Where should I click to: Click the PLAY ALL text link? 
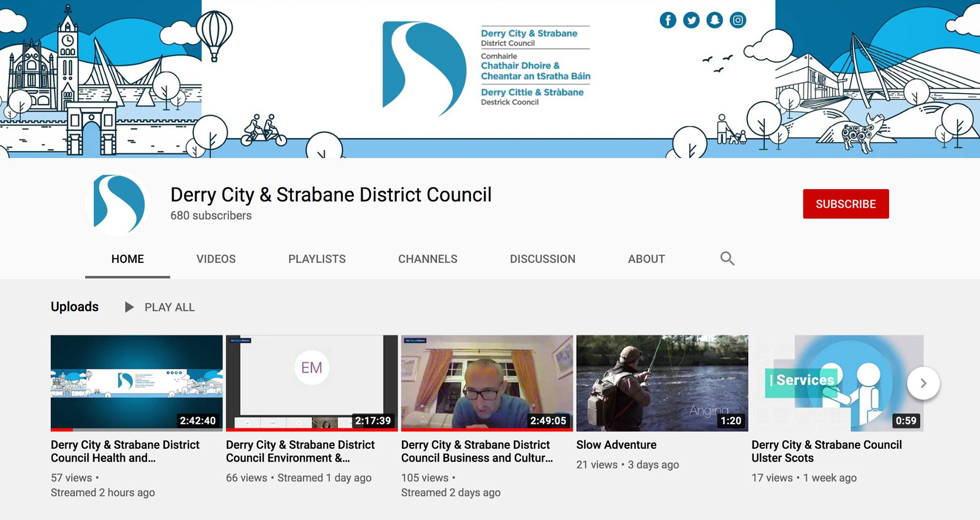tap(169, 307)
